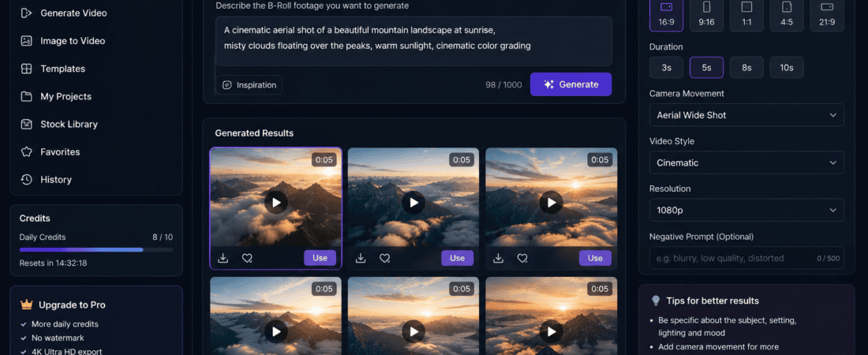Image resolution: width=868 pixels, height=355 pixels.
Task: Set duration to 5s
Action: (706, 68)
